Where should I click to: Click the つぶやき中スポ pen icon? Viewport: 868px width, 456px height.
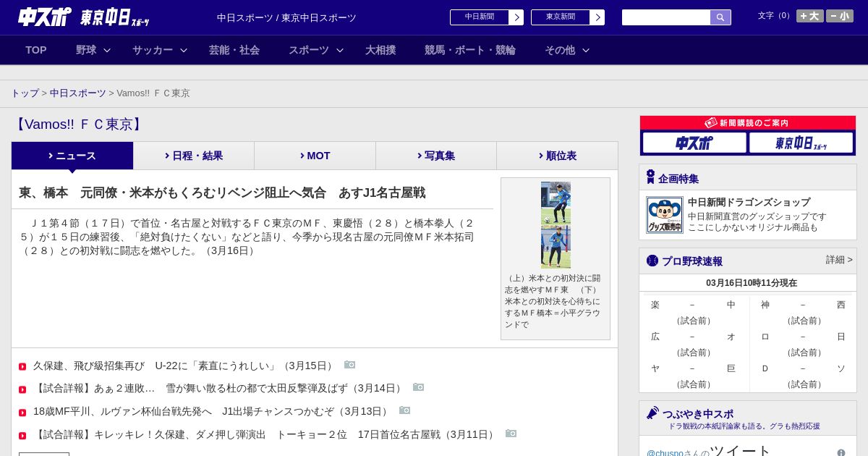(653, 413)
